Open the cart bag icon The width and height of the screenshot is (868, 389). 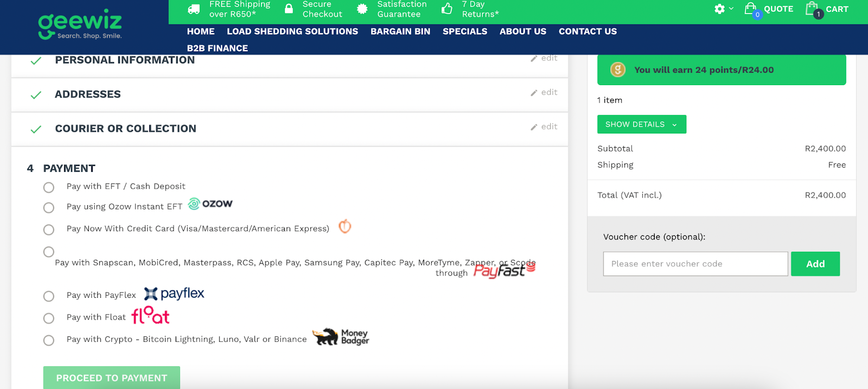point(812,9)
